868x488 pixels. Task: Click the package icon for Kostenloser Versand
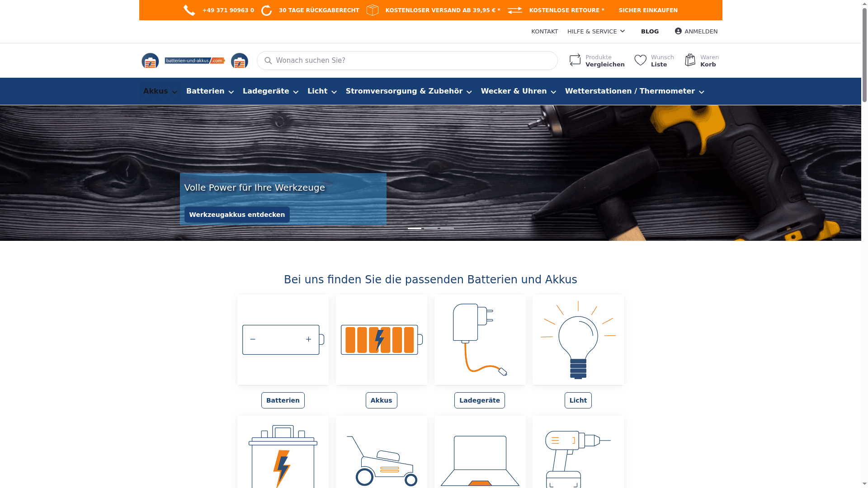coord(372,10)
